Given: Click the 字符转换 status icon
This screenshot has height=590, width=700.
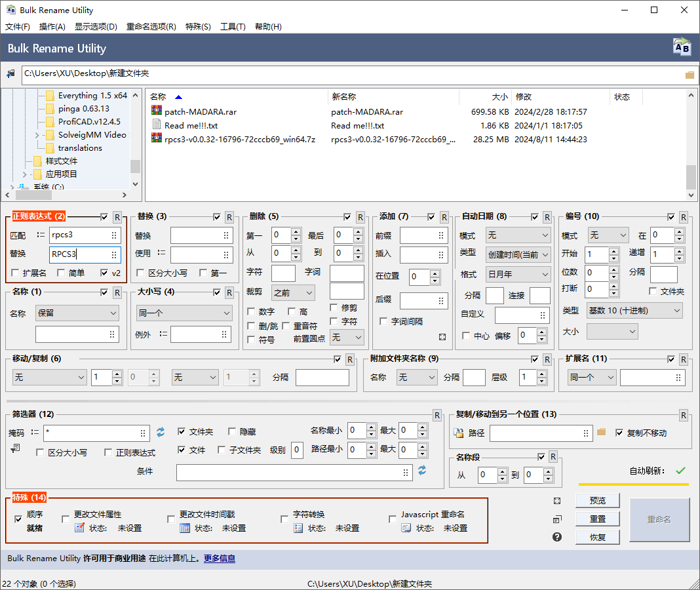Looking at the screenshot, I should point(298,528).
